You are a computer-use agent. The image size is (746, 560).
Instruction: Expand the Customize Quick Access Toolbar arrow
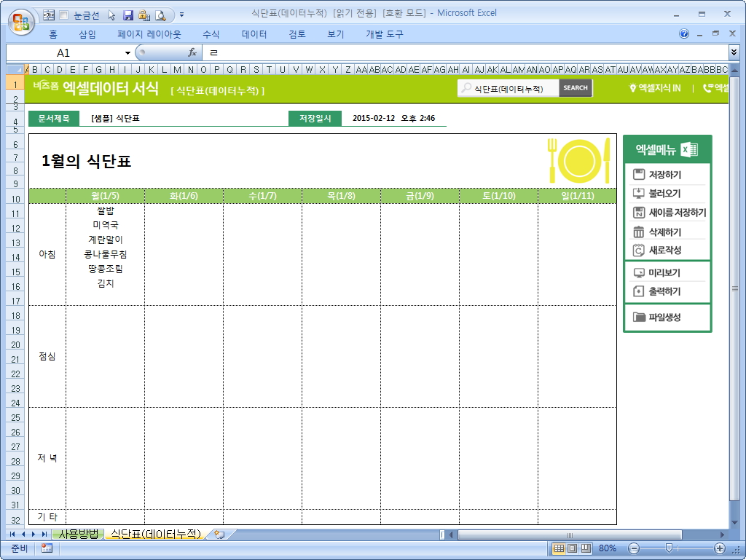pos(181,15)
